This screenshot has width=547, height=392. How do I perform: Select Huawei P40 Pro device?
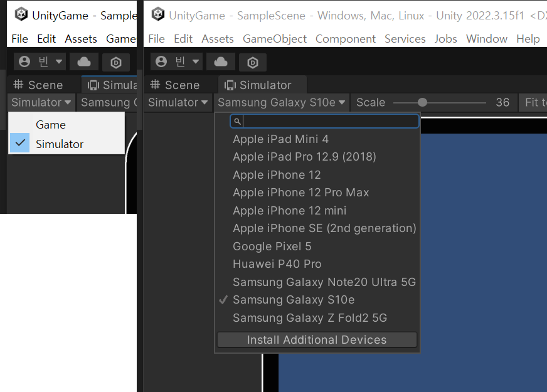tap(317, 264)
